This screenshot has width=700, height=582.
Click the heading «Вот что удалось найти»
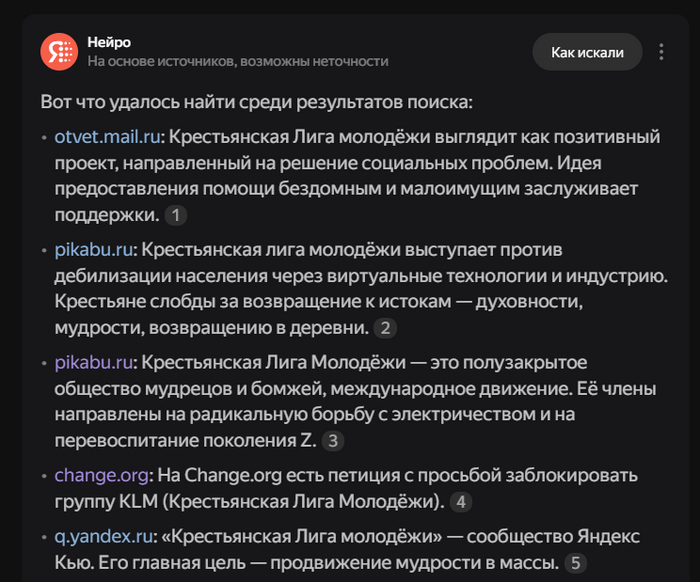[257, 102]
